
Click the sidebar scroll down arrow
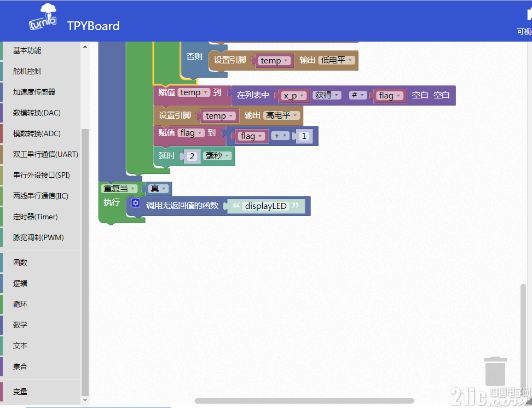85,400
